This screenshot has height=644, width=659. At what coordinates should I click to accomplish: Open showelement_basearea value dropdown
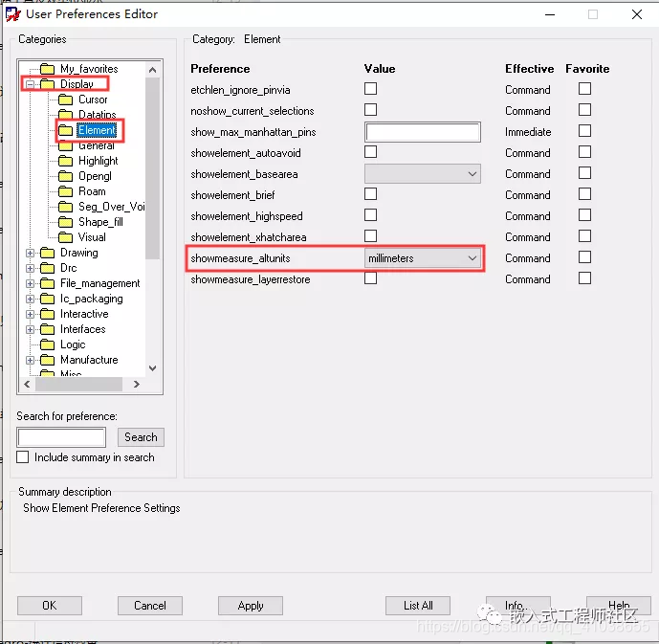point(423,174)
